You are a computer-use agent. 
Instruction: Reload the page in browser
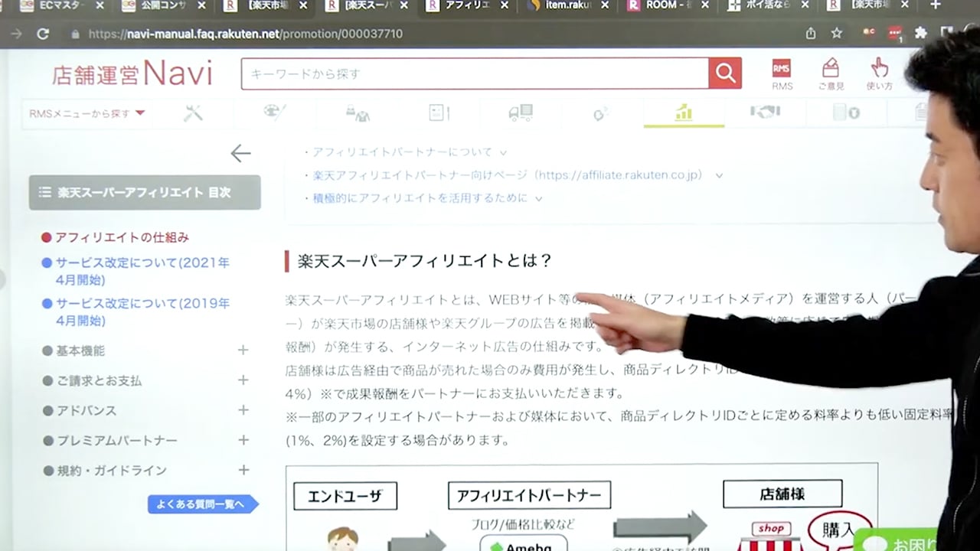click(x=43, y=34)
